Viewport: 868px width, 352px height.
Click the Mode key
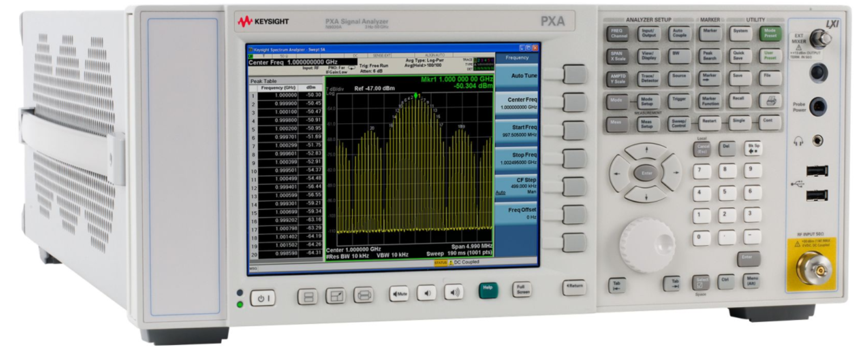click(617, 101)
